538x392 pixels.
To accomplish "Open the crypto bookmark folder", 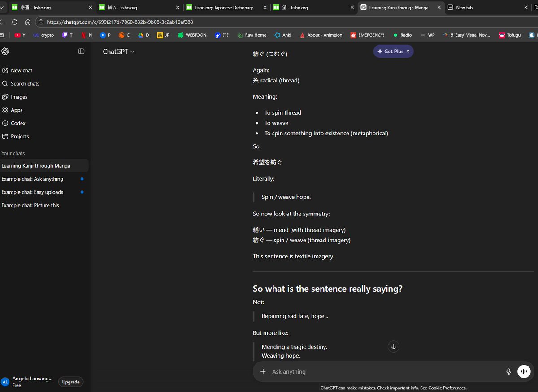I will pyautogui.click(x=43, y=35).
